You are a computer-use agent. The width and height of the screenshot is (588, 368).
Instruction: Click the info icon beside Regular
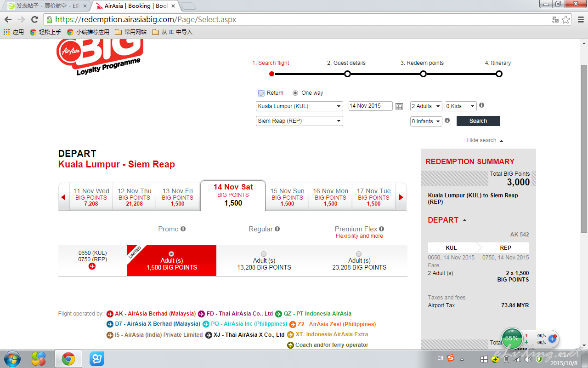[277, 229]
